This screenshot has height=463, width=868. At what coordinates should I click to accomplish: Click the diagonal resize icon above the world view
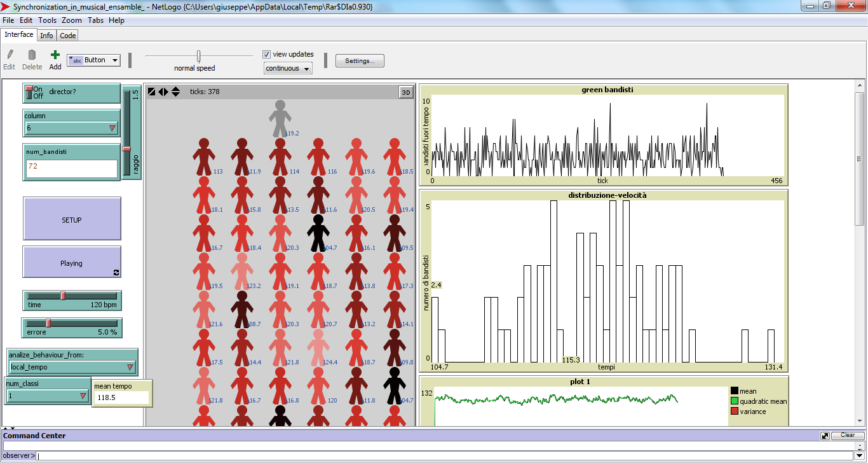tap(151, 91)
